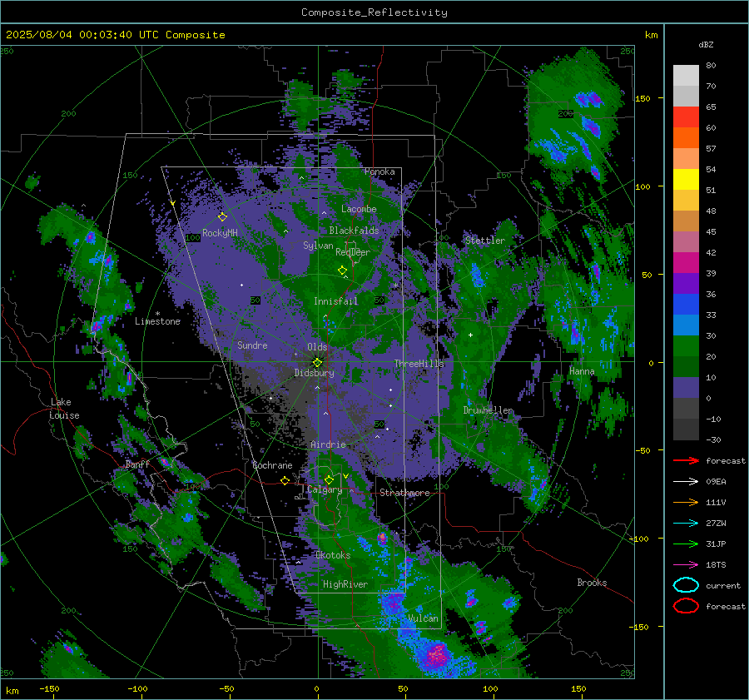Click the Drumheller town label

point(489,410)
